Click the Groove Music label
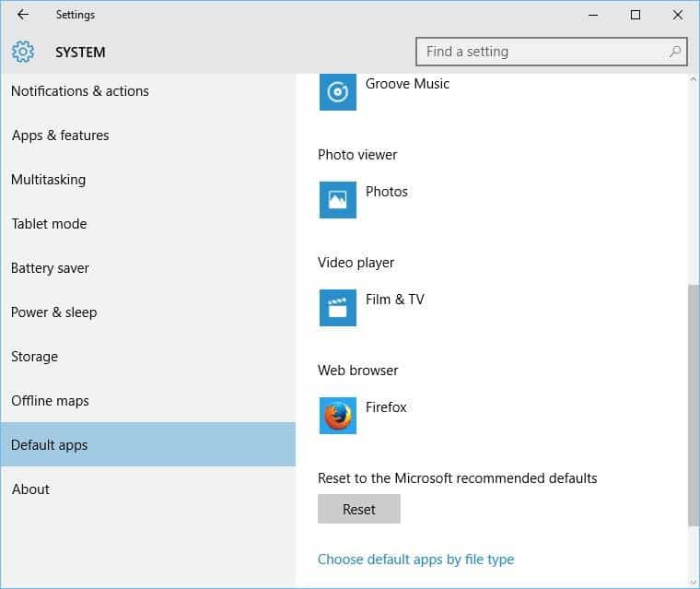700x589 pixels. 407,84
